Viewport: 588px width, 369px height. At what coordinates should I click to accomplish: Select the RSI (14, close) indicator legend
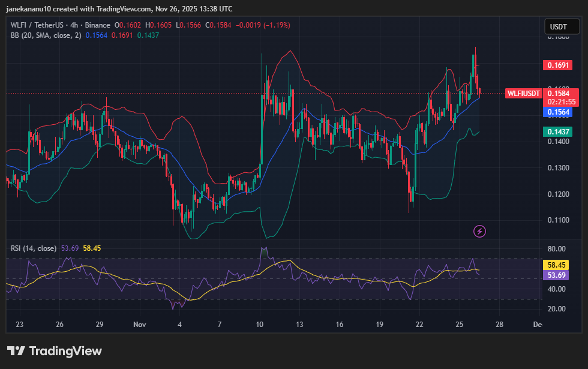coord(34,248)
